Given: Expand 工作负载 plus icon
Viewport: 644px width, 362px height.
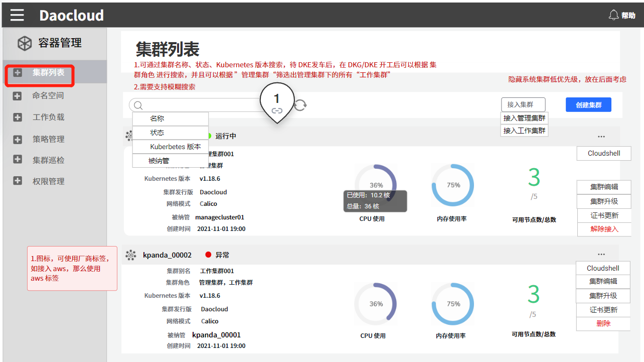Looking at the screenshot, I should [18, 117].
